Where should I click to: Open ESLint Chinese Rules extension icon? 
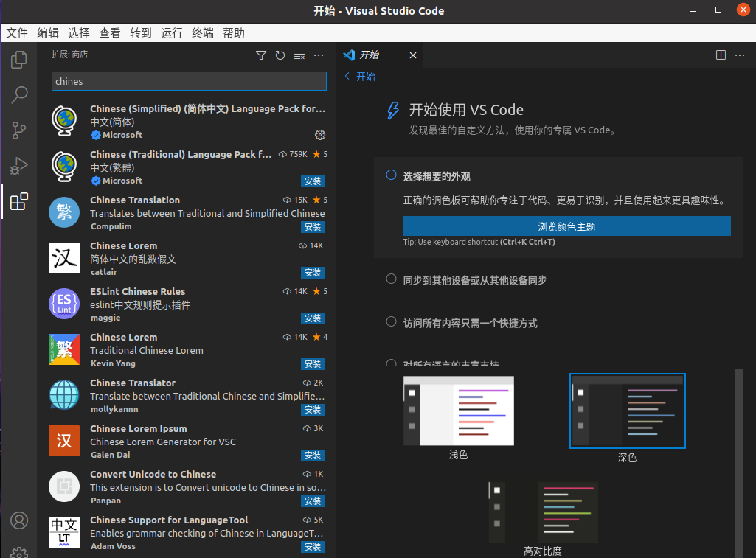[x=64, y=304]
